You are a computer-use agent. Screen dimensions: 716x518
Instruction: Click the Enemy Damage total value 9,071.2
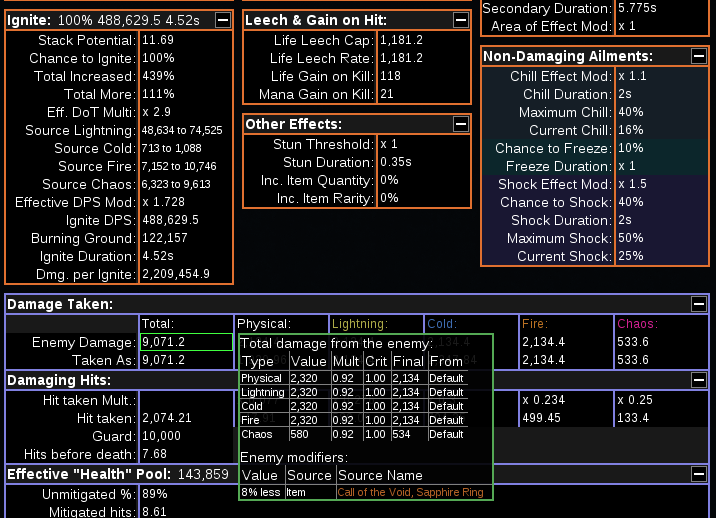click(x=186, y=342)
